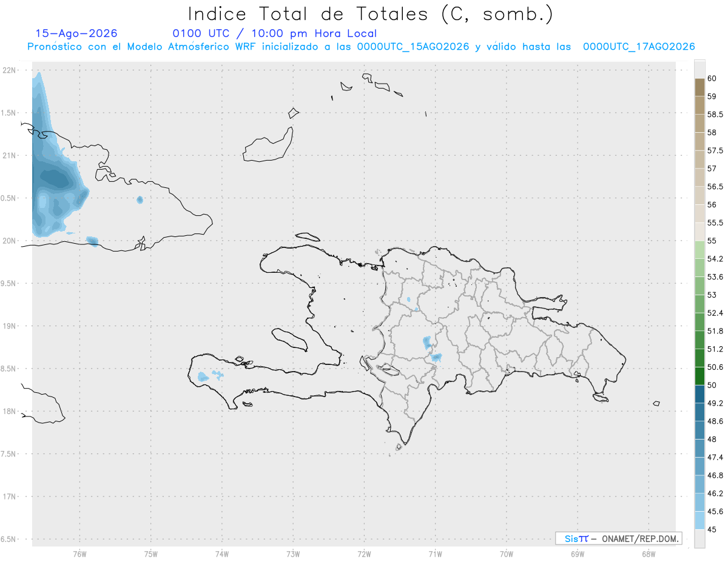Click the "75W" longitude label
Image resolution: width=728 pixels, height=562 pixels.
(151, 554)
